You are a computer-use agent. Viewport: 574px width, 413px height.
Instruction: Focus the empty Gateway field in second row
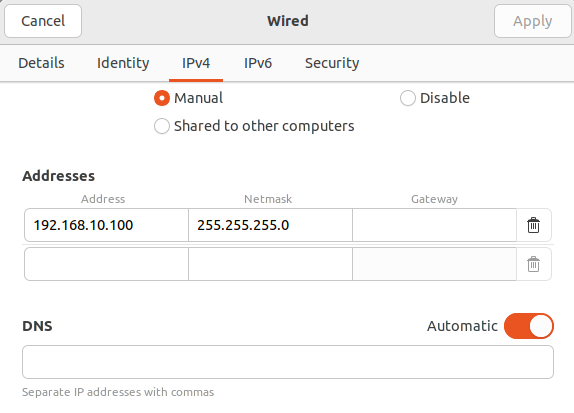point(435,264)
